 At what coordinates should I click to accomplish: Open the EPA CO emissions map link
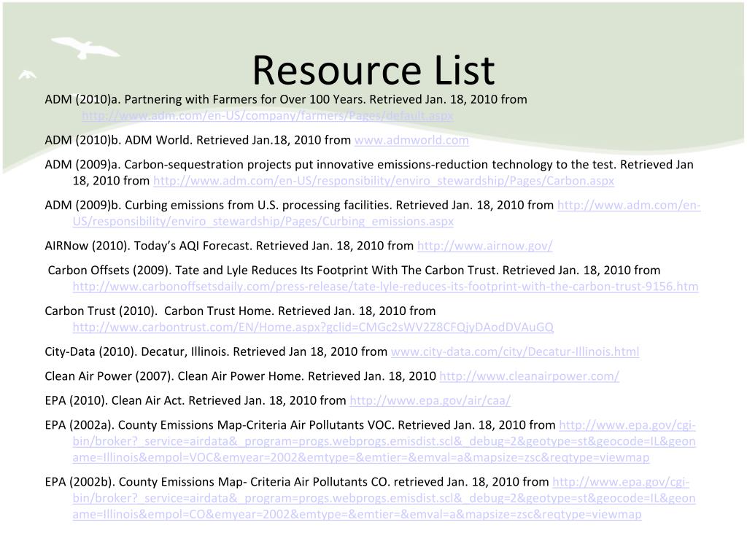(384, 498)
